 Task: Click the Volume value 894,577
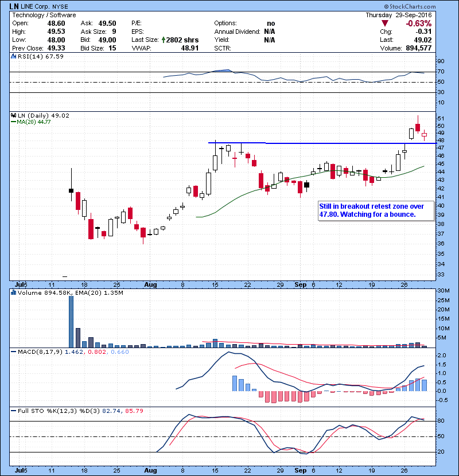(419, 48)
